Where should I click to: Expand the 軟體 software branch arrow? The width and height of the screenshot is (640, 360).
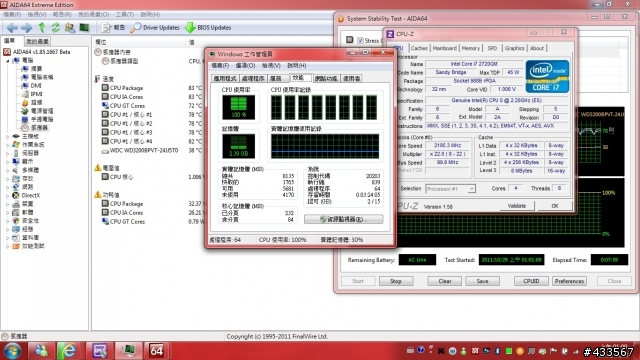[x=8, y=212]
